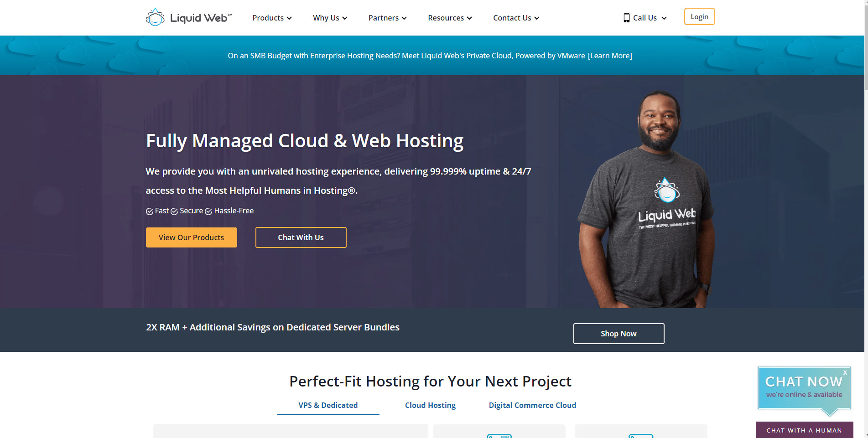
Task: Select the Cloud Hosting tab
Action: 430,405
